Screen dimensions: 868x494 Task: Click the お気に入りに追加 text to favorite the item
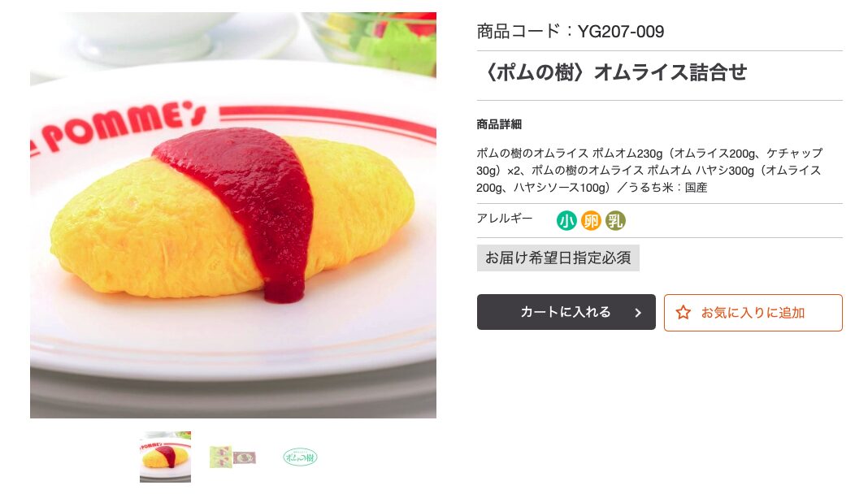[753, 313]
